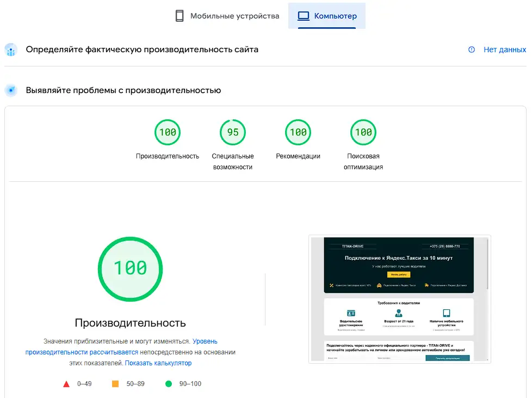532x398 pixels.
Task: Click the Определяйте фактическую производительность сайта heading
Action: click(x=142, y=50)
